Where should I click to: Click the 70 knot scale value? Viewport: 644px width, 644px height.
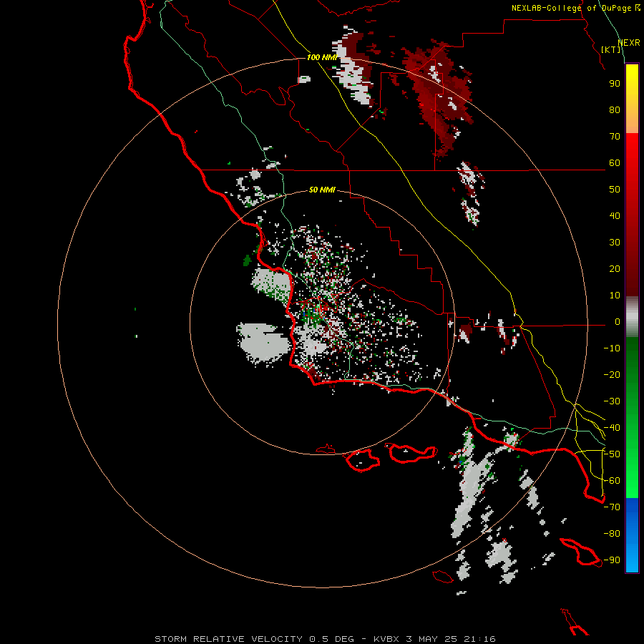tap(615, 137)
